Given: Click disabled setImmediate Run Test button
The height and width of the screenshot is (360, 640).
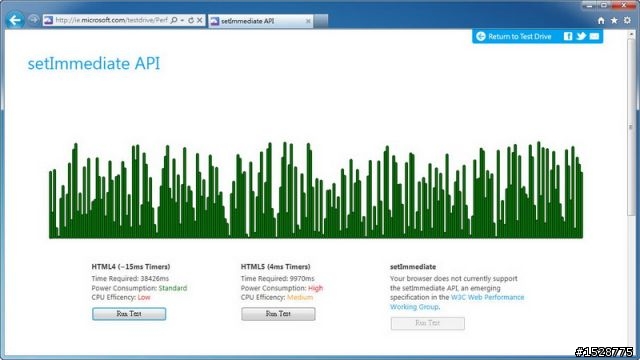Looking at the screenshot, I should click(x=427, y=323).
